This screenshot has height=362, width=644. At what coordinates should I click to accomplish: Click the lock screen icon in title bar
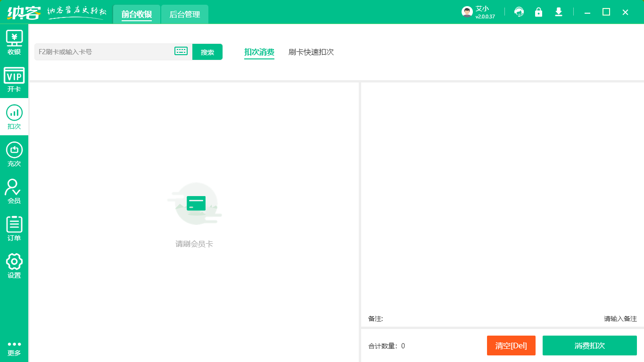tap(538, 12)
